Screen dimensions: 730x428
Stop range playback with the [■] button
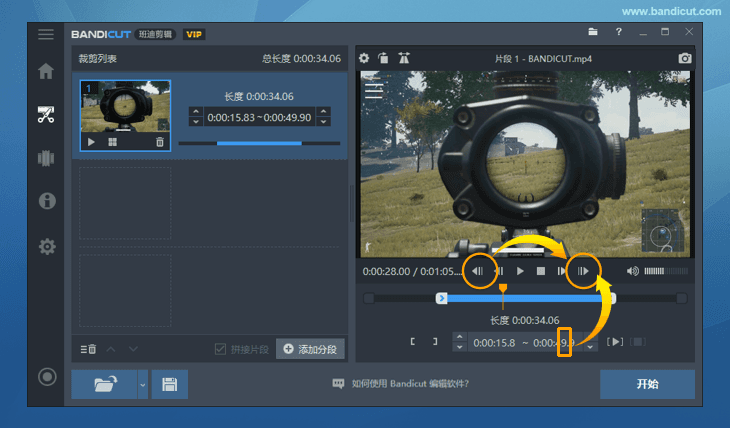point(638,342)
